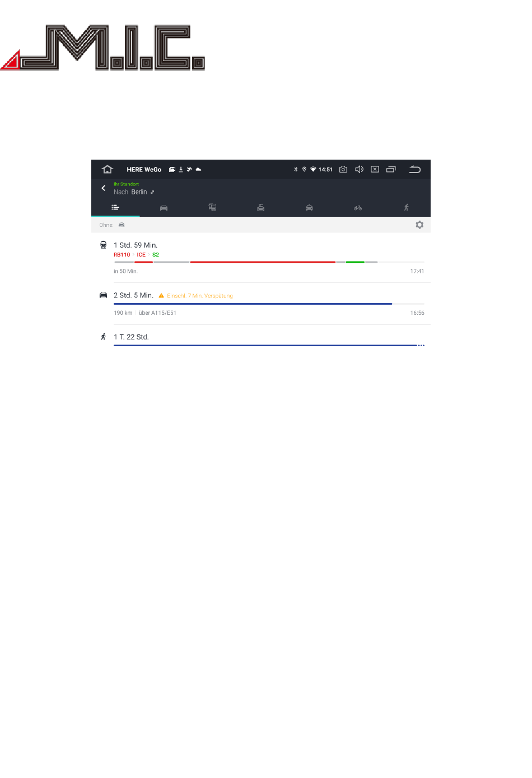The image size is (532, 778).
Task: Tap the Android home icon
Action: (108, 169)
